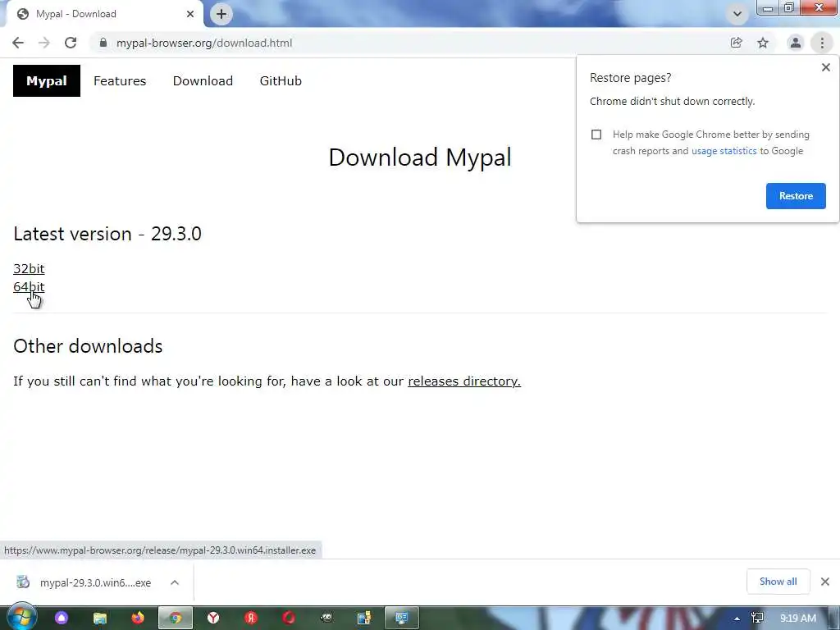Image resolution: width=840 pixels, height=630 pixels.
Task: Open the Download menu item
Action: (203, 81)
